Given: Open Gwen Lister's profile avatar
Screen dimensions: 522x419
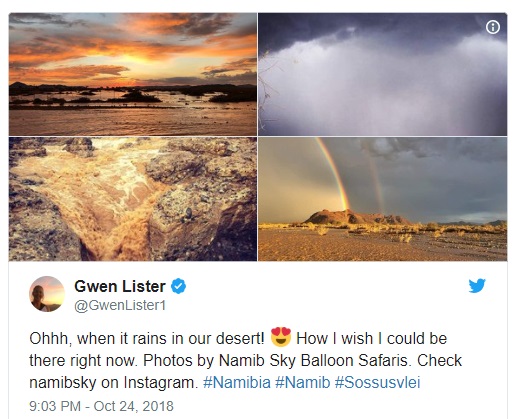Looking at the screenshot, I should (47, 294).
